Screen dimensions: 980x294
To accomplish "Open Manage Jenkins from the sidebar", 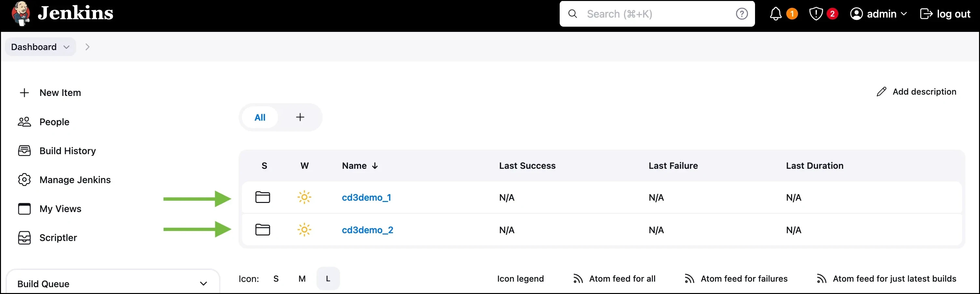I will [75, 180].
